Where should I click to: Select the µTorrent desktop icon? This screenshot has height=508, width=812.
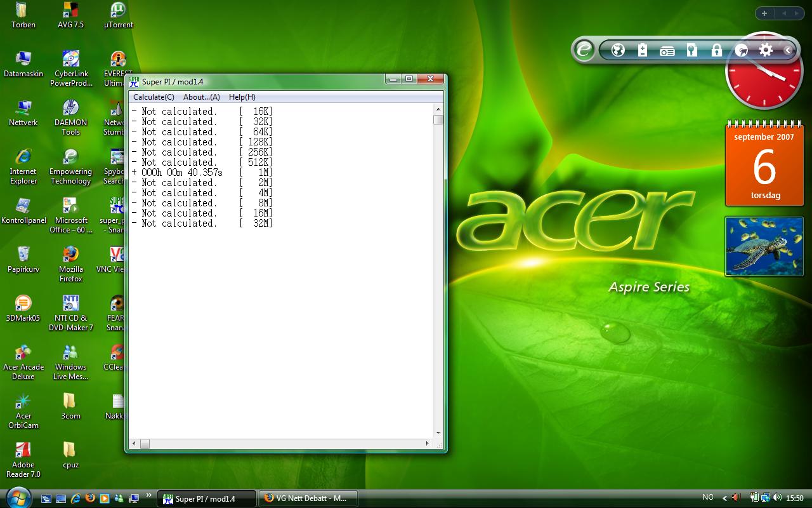pyautogui.click(x=118, y=17)
